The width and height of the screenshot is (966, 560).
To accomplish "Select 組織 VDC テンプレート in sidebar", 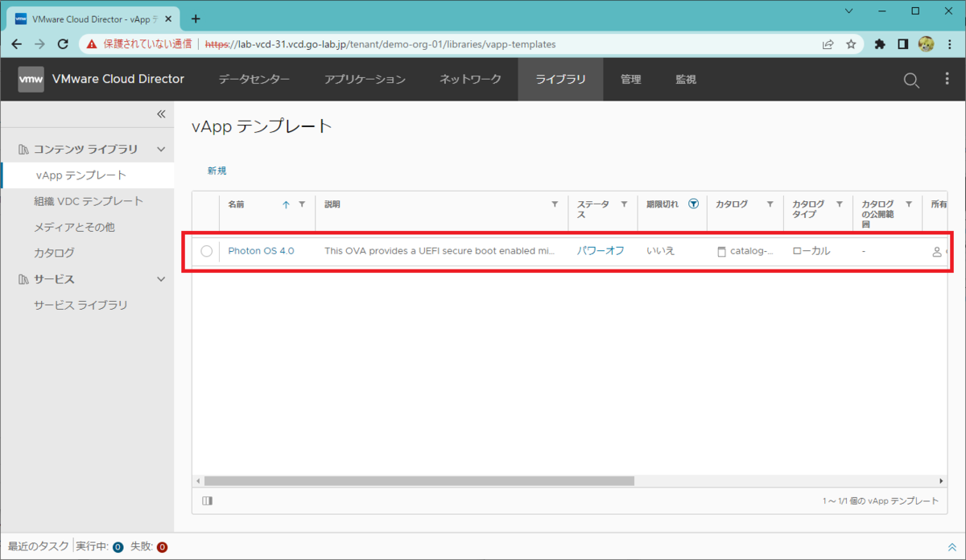I will (87, 201).
